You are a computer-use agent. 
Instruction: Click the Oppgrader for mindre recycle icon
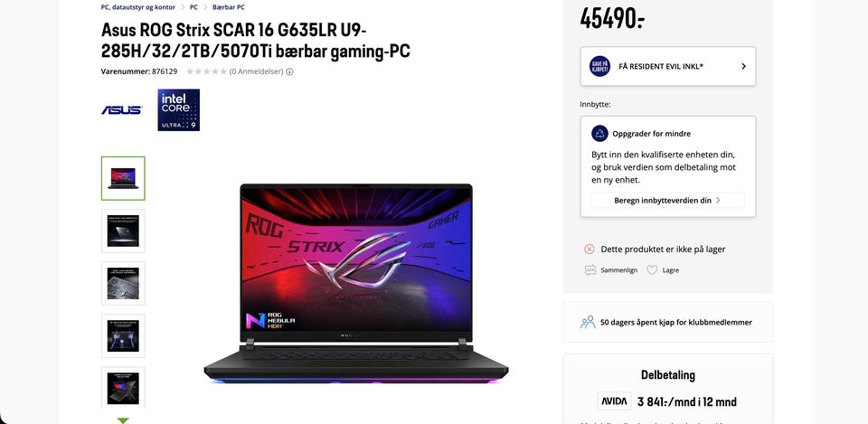tap(599, 134)
